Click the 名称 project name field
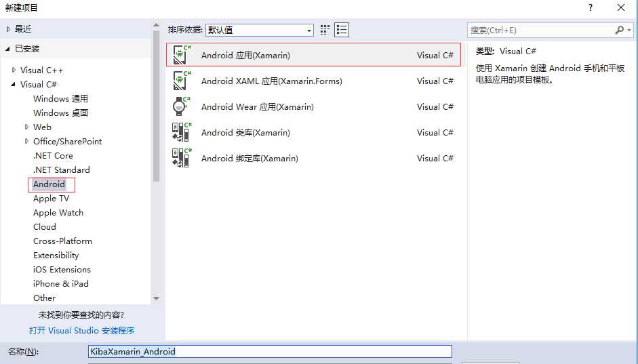This screenshot has height=364, width=638. [270, 351]
